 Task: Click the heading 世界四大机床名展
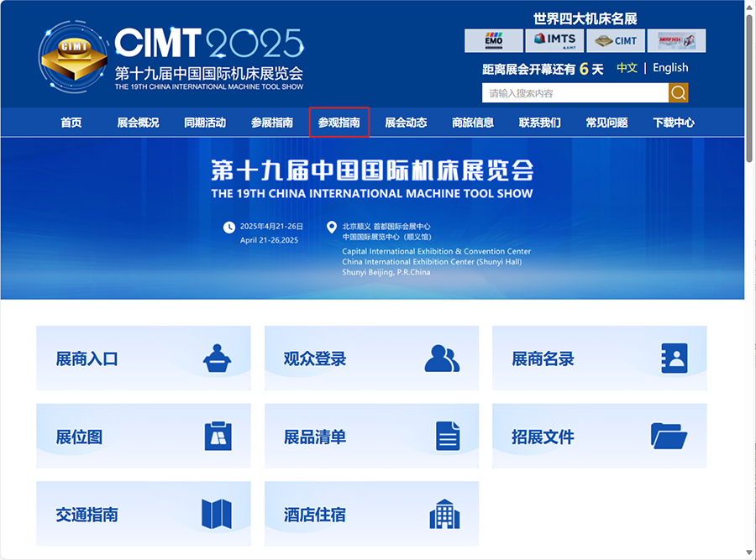tap(585, 18)
